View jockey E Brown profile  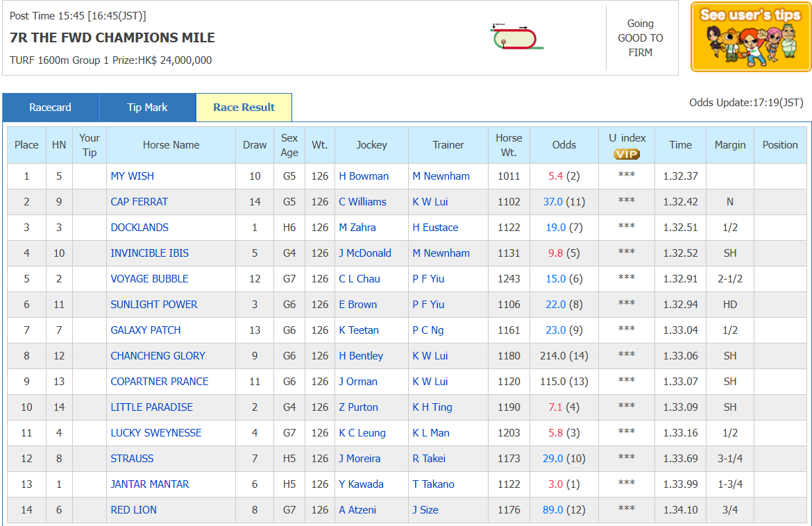click(x=358, y=305)
